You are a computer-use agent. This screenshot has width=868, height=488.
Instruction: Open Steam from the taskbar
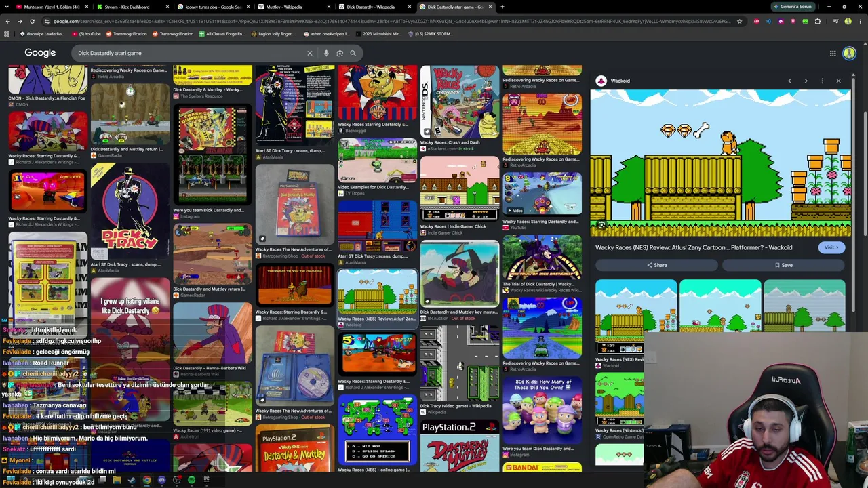coord(132,481)
